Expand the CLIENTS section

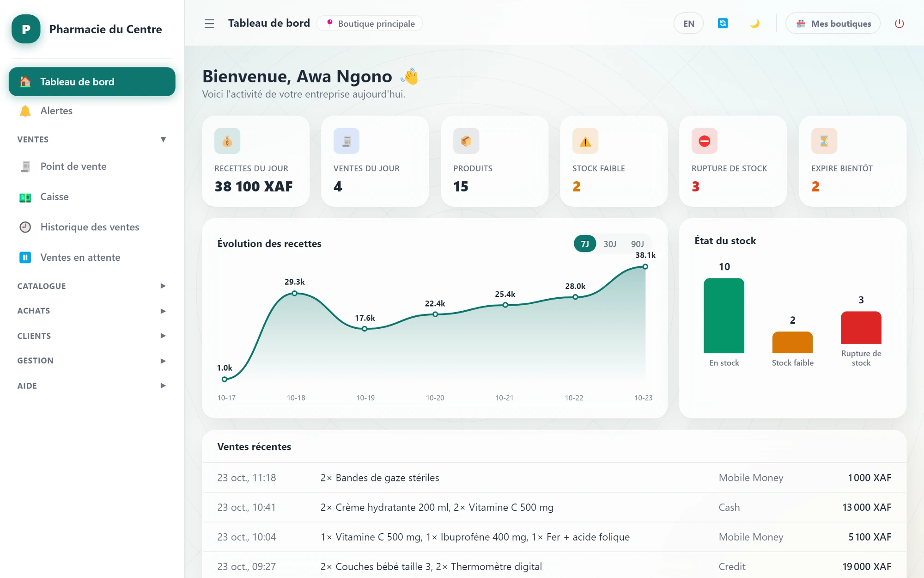click(92, 336)
